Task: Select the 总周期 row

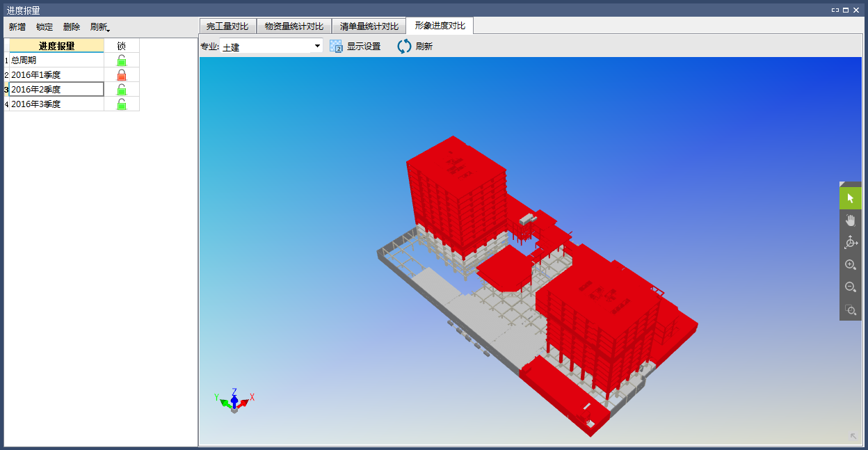Action: click(x=56, y=61)
